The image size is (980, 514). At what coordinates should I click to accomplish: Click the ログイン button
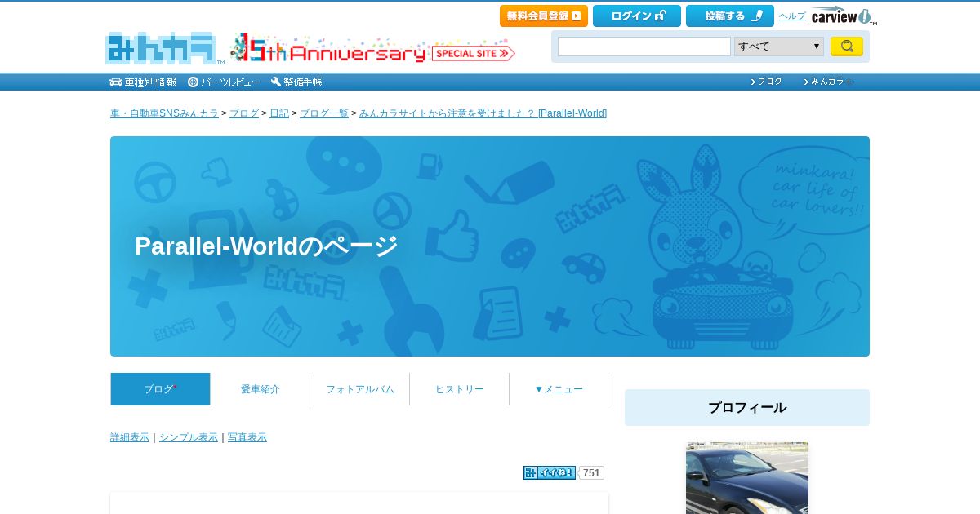pos(637,16)
